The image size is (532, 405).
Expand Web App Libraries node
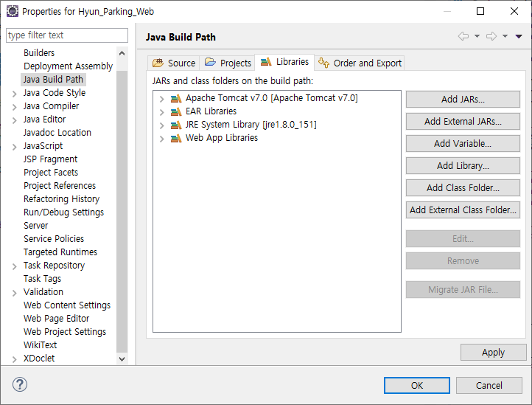point(162,139)
